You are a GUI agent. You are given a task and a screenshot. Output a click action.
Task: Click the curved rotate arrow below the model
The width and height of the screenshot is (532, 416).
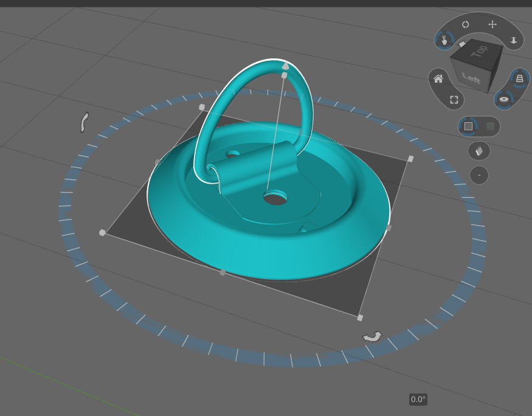point(373,336)
